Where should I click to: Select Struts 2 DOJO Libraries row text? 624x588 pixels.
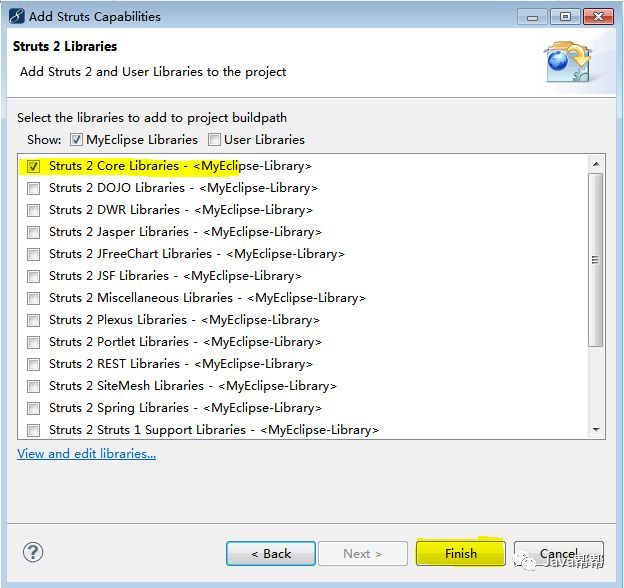click(183, 188)
